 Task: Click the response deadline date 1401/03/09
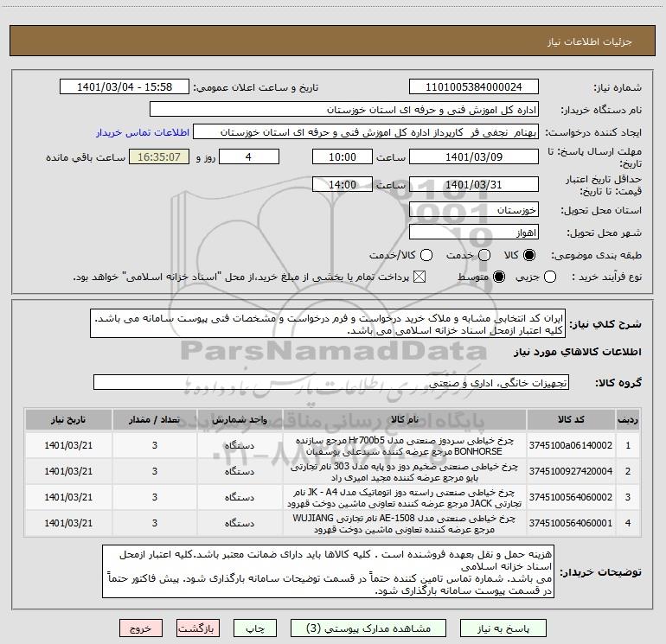[474, 156]
